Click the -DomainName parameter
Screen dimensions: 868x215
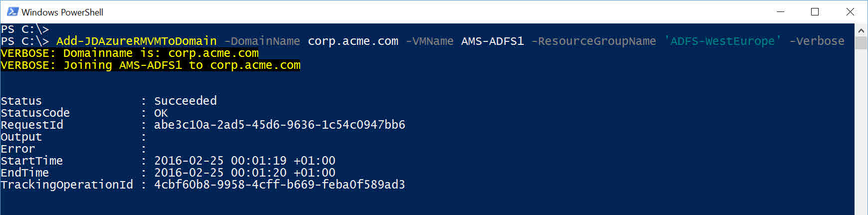pos(262,41)
